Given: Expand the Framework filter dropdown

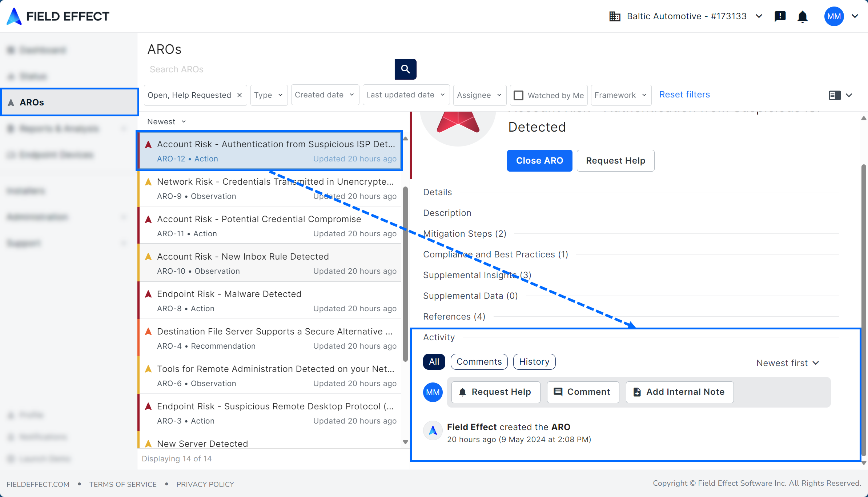Looking at the screenshot, I should (621, 95).
